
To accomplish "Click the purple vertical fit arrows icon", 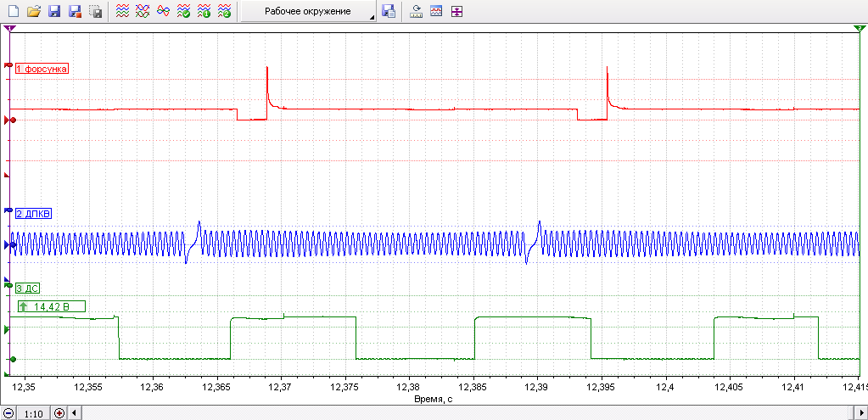I will pos(456,11).
